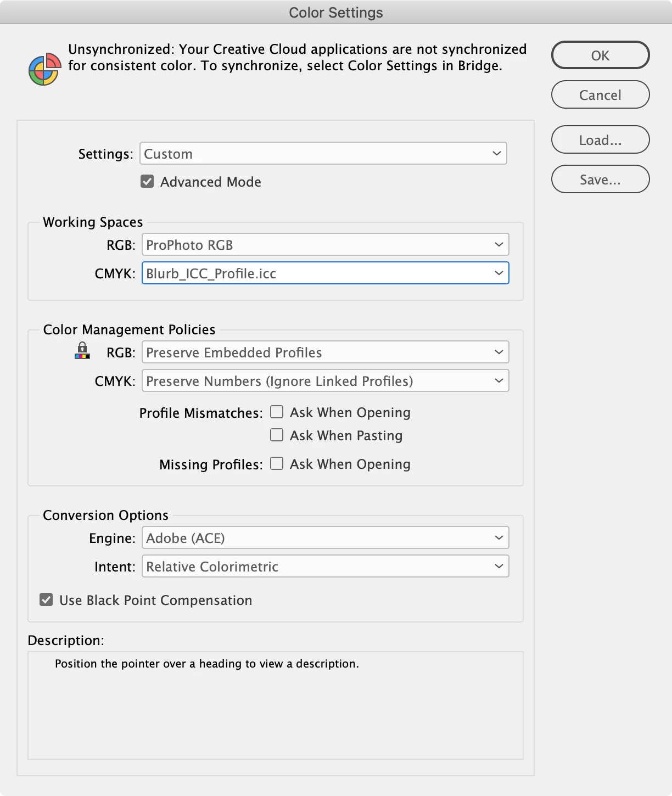Click the Unsynchronized warning message text
Image resolution: width=672 pixels, height=796 pixels.
[297, 58]
